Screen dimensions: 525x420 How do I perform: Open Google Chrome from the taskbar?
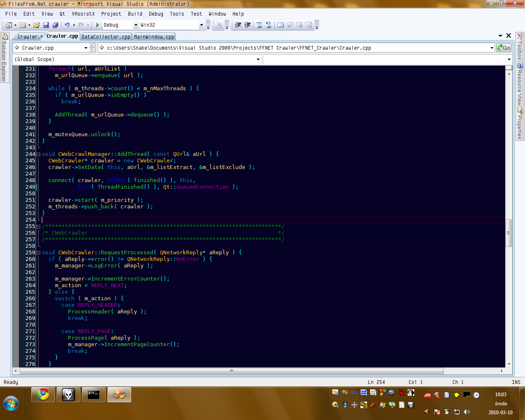coord(43,395)
